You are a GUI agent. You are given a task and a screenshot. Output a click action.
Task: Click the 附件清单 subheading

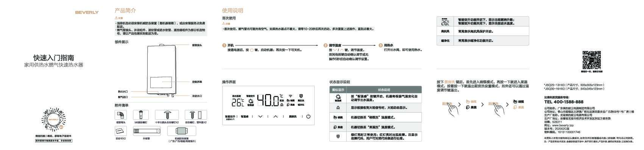(x=122, y=105)
